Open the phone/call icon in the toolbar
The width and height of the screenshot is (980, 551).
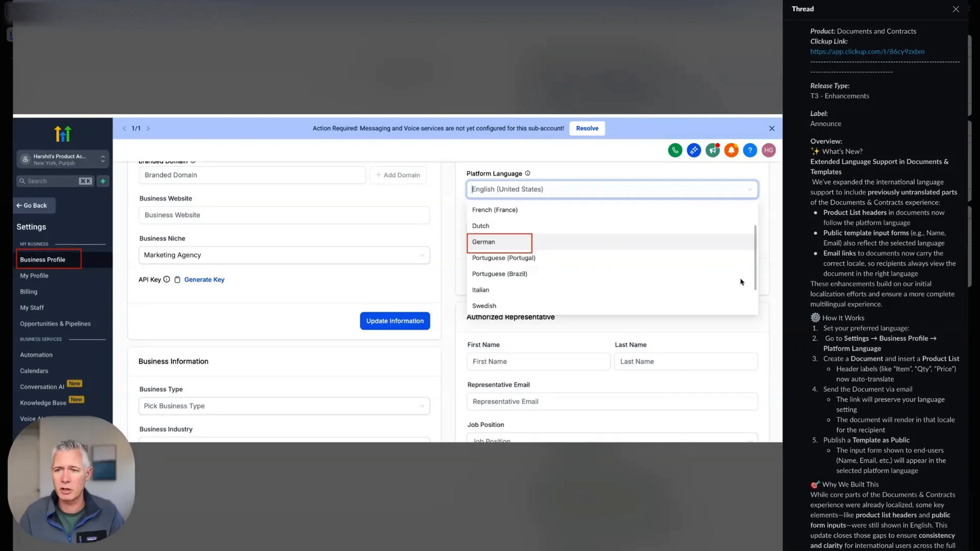[675, 150]
